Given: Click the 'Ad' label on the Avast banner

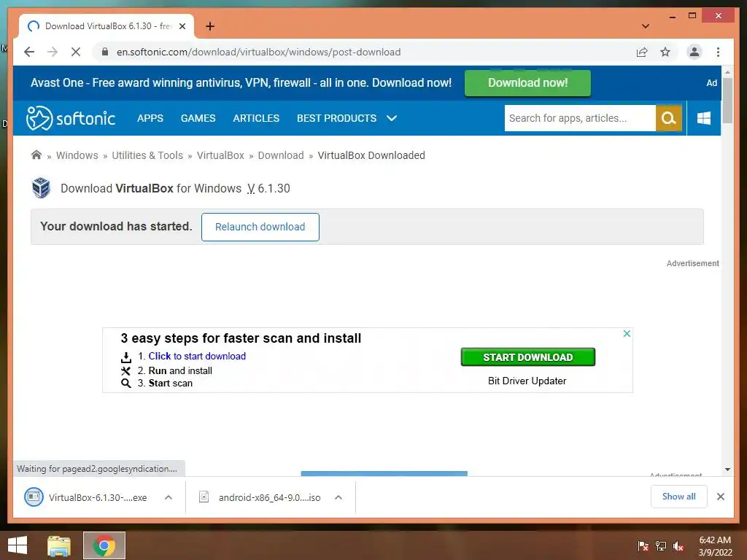Looking at the screenshot, I should tap(712, 83).
